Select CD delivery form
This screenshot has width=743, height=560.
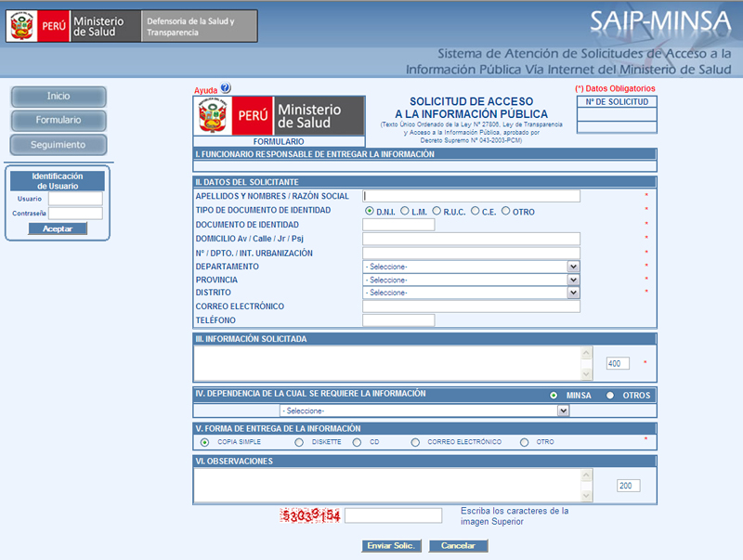357,442
